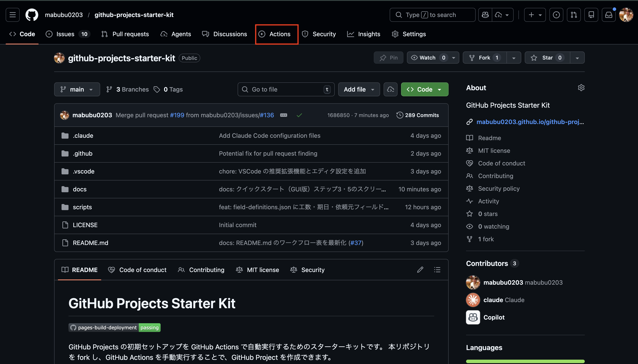Screen dimensions: 638x364
Task: Open the repositories icon in header
Action: coord(591,15)
